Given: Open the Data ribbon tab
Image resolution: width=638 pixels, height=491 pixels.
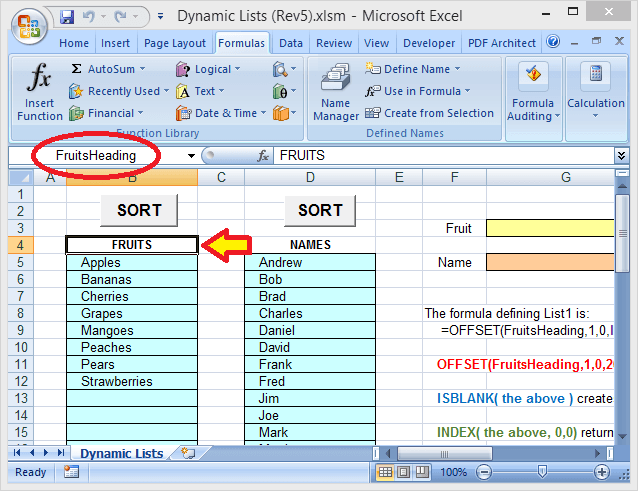Looking at the screenshot, I should 291,43.
